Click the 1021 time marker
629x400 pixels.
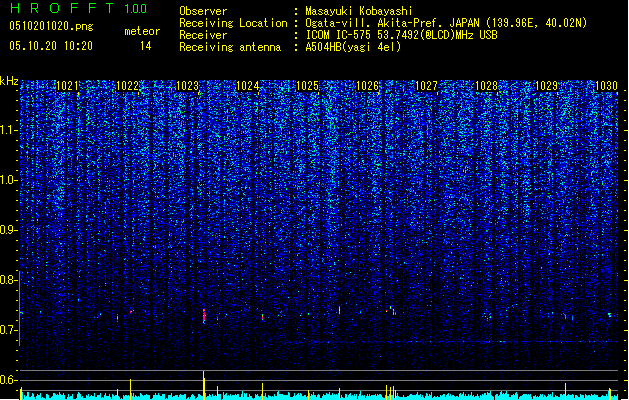pos(67,86)
